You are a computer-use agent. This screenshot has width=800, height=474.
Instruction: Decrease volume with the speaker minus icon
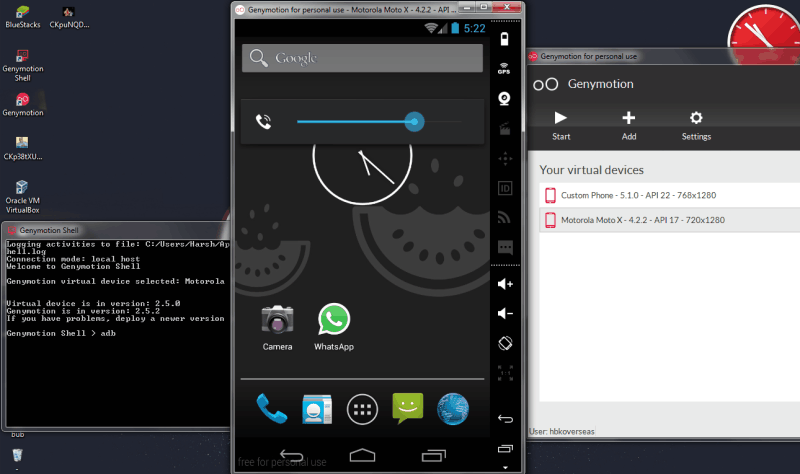coord(505,313)
